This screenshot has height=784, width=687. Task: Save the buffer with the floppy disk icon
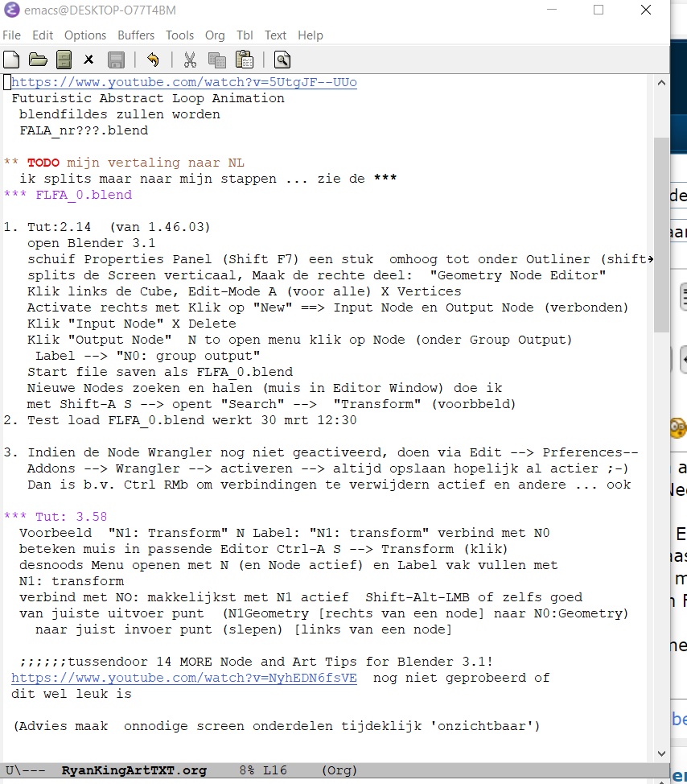coord(116,60)
